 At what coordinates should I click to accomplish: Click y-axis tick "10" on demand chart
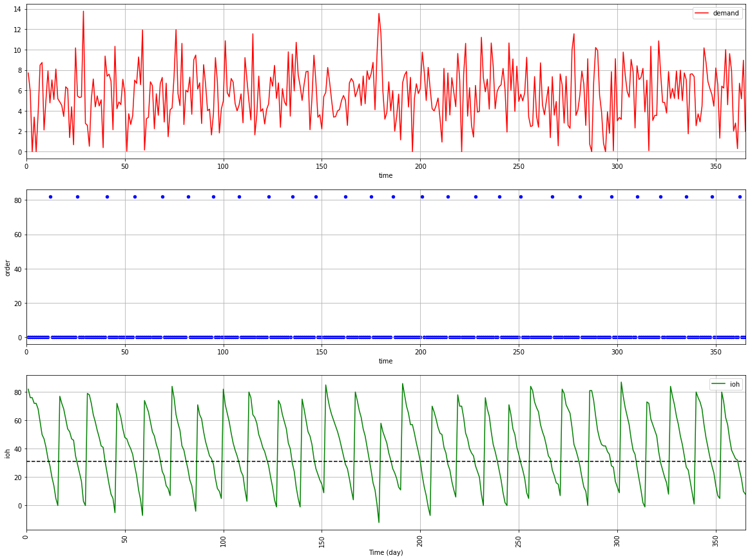click(17, 50)
